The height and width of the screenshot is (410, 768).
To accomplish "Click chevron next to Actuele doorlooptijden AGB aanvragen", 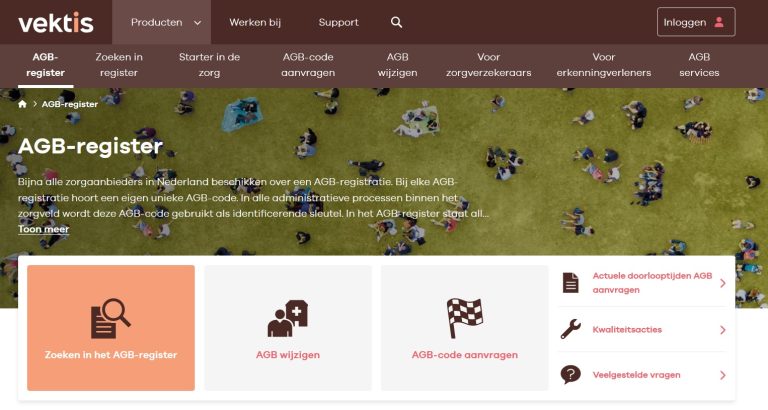I will coord(722,283).
